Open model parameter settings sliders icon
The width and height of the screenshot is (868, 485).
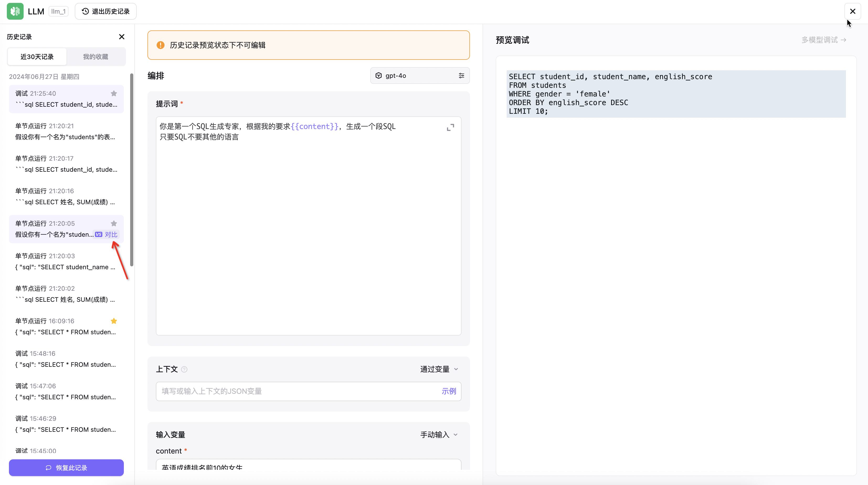(462, 76)
